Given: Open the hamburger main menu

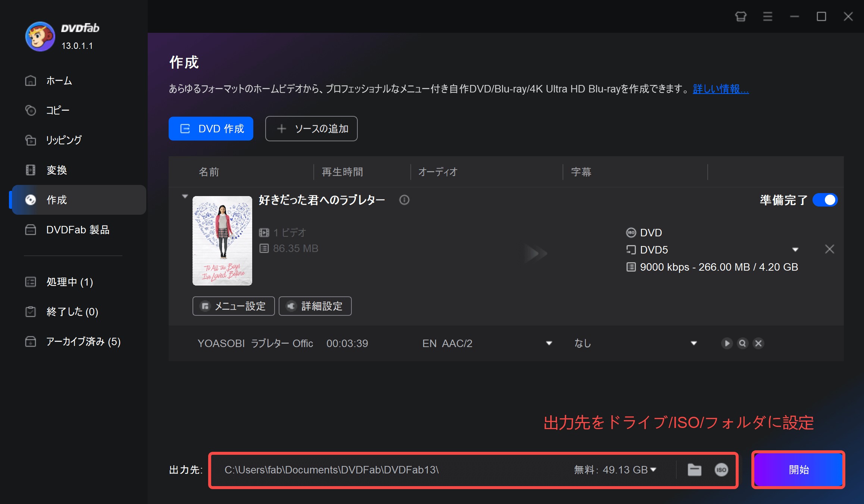Looking at the screenshot, I should pos(767,16).
